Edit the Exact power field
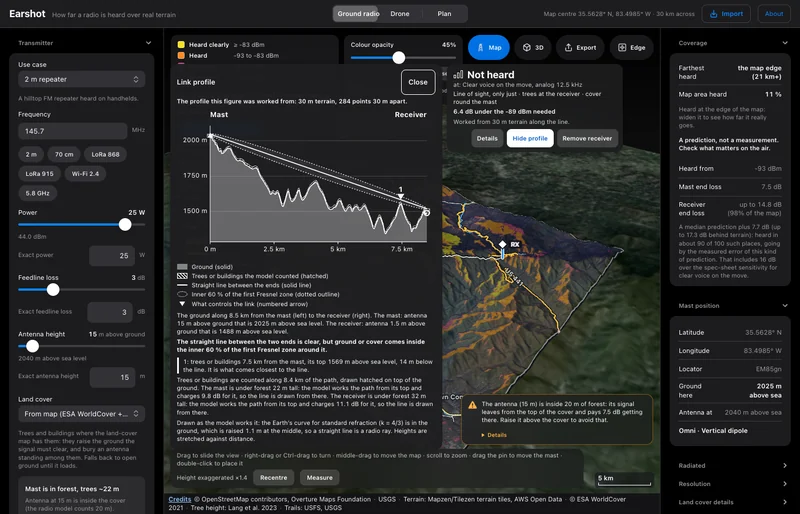800x514 pixels. coord(112,256)
